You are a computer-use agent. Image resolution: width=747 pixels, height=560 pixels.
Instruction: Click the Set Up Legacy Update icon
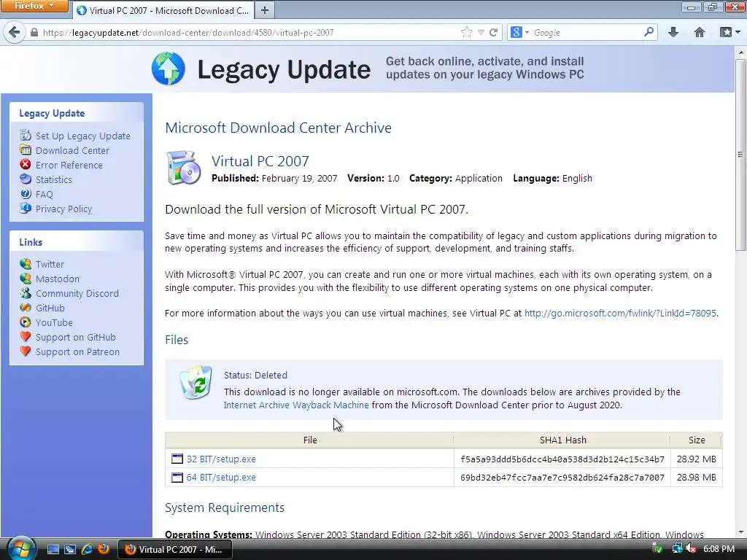26,135
